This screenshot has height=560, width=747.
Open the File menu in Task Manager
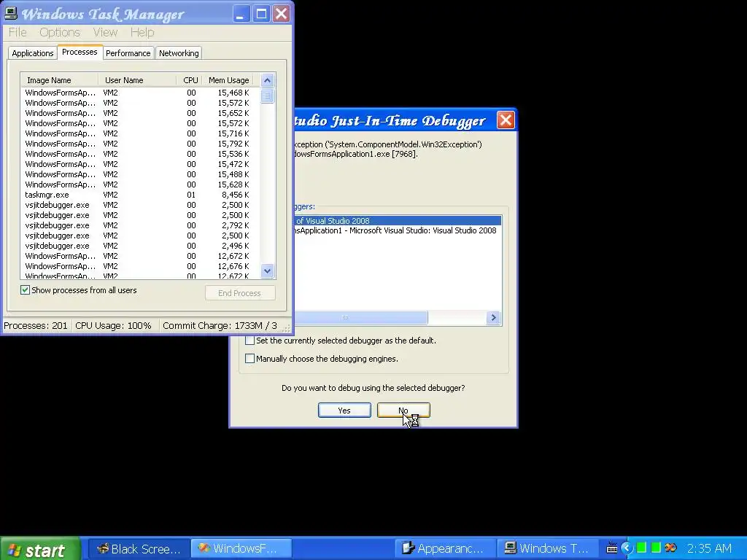[18, 32]
